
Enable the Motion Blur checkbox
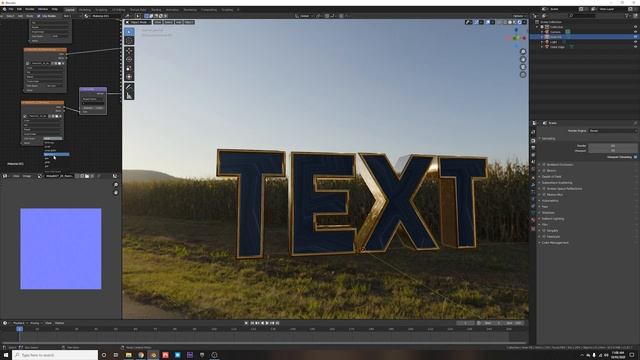pos(544,195)
